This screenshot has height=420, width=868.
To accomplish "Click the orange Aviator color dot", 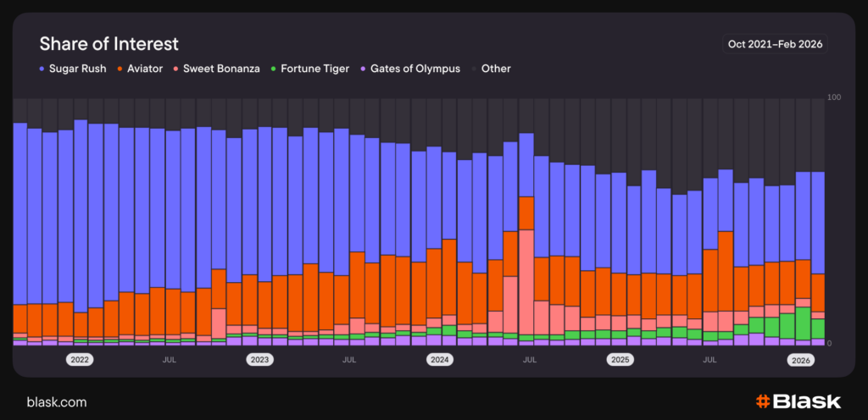I will tap(120, 69).
